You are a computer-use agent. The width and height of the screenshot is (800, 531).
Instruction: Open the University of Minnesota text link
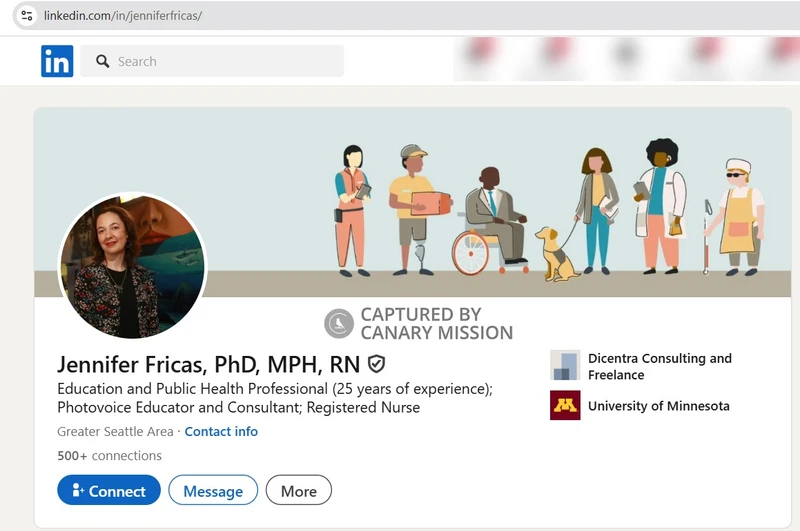pos(658,406)
